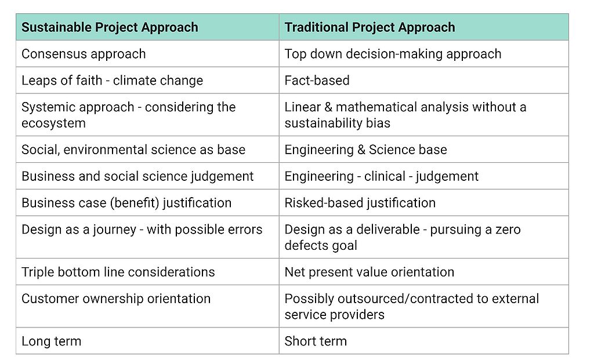This screenshot has height=364, width=594.
Task: Click the 'Traditional Project Approach' column header
Action: [x=370, y=27]
